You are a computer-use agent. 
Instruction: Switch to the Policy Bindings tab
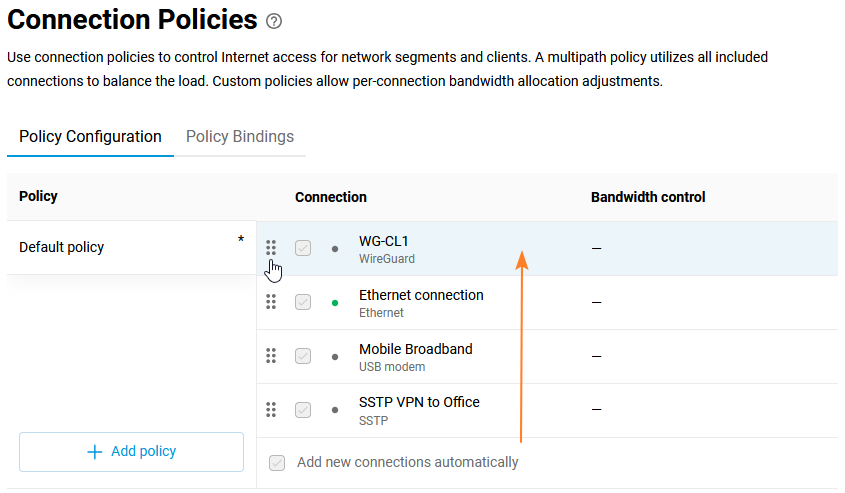(240, 137)
